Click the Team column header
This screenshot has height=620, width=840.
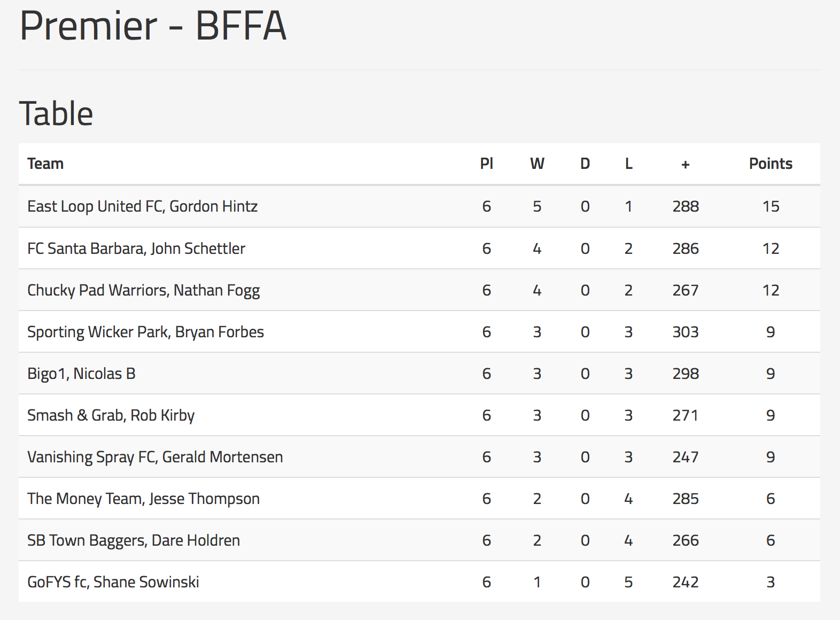(x=45, y=164)
